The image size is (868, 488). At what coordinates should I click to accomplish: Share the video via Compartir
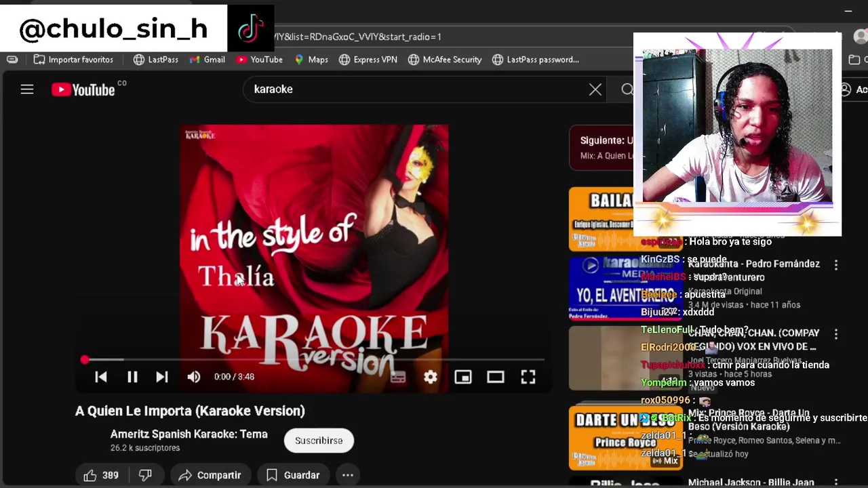(x=210, y=475)
